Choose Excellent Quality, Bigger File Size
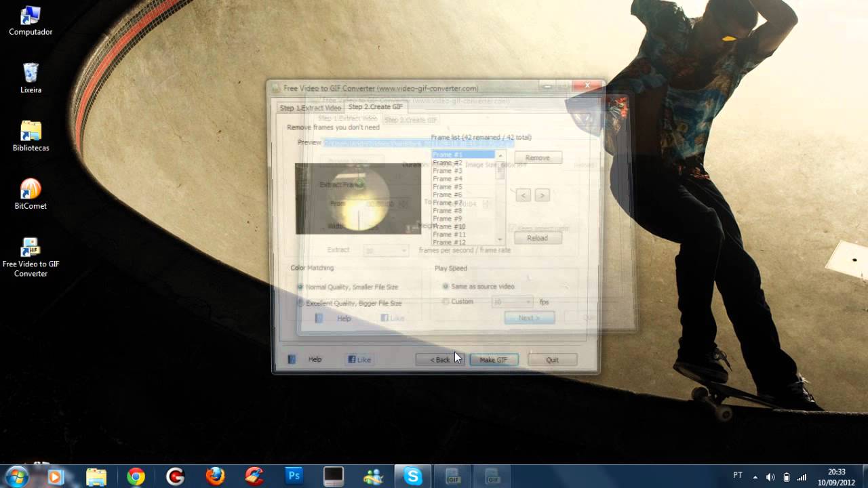Viewport: 868px width, 488px height. click(x=350, y=303)
